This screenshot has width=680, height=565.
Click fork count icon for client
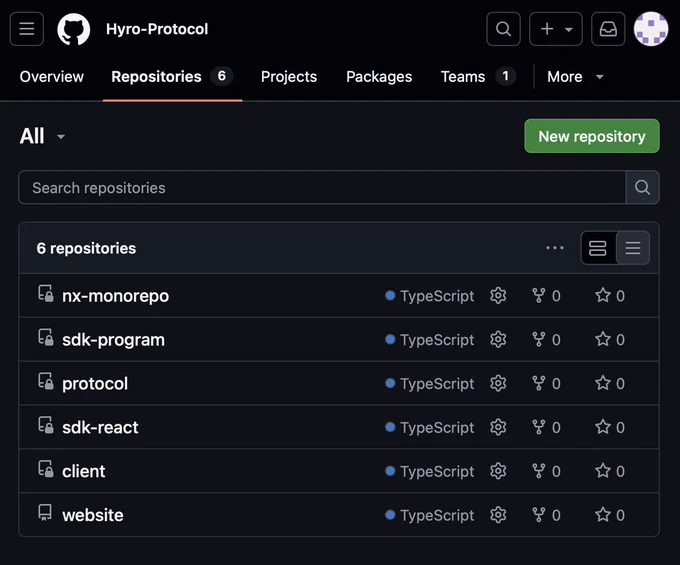539,471
